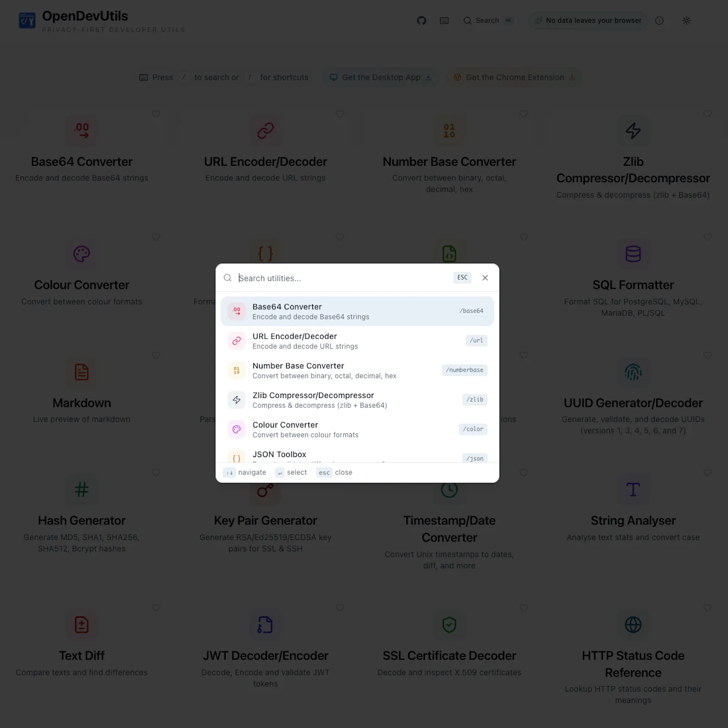
Task: Open the HTTP Status Code globe icon
Action: [633, 625]
